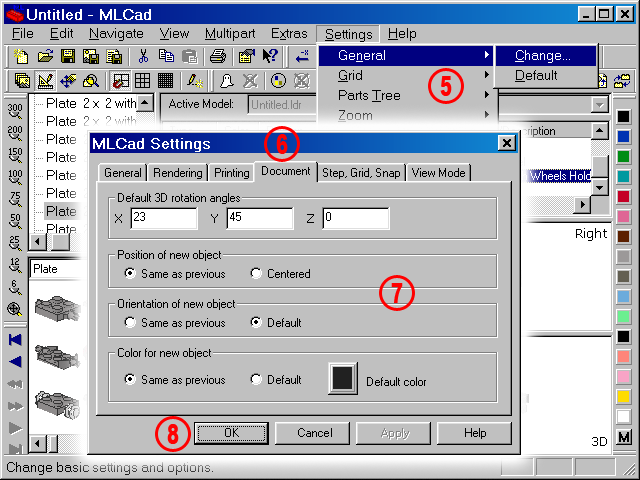Click the Open file folder icon
Screen dimensions: 640x480
tap(45, 56)
